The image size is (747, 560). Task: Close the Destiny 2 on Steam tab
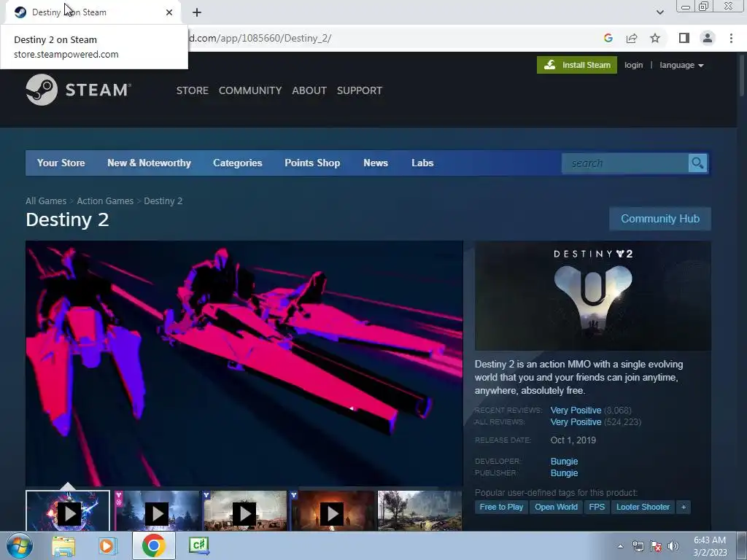click(169, 12)
